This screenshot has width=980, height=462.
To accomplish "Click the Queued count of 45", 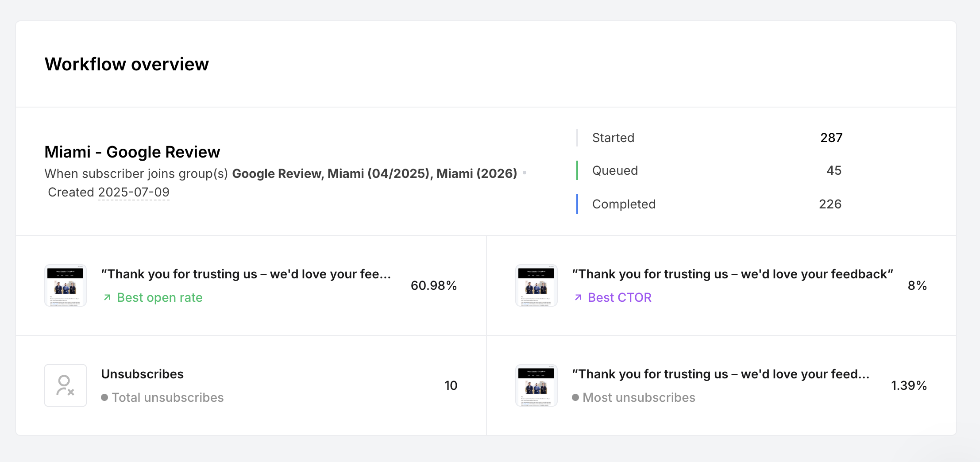I will tap(834, 170).
